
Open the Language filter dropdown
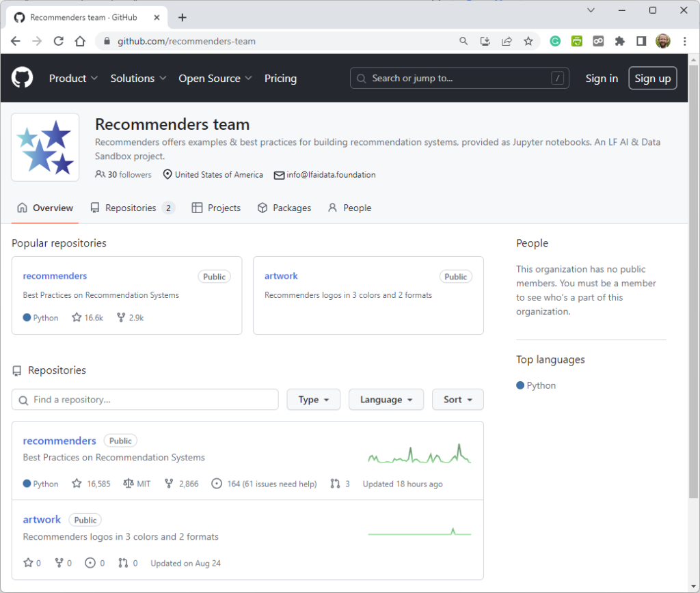[x=386, y=400]
